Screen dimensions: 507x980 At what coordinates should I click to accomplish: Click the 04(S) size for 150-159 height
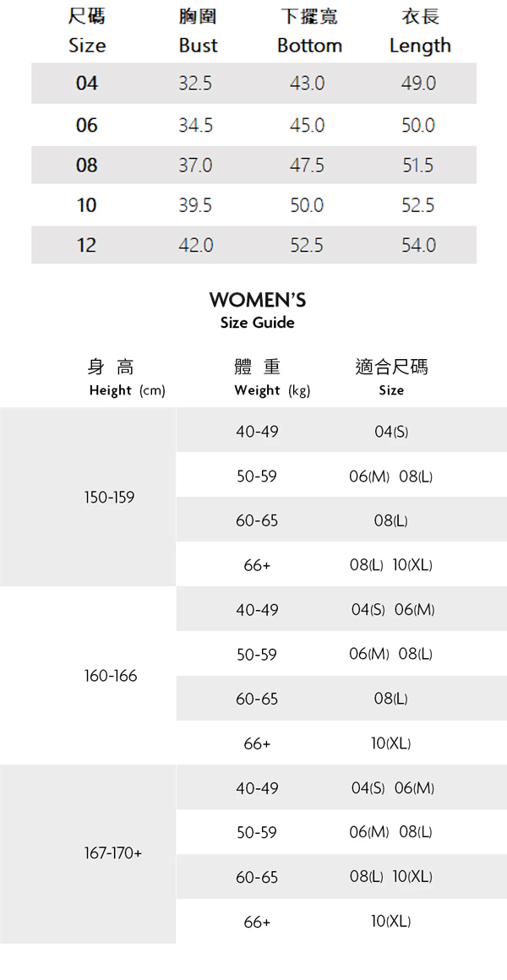pyautogui.click(x=391, y=432)
